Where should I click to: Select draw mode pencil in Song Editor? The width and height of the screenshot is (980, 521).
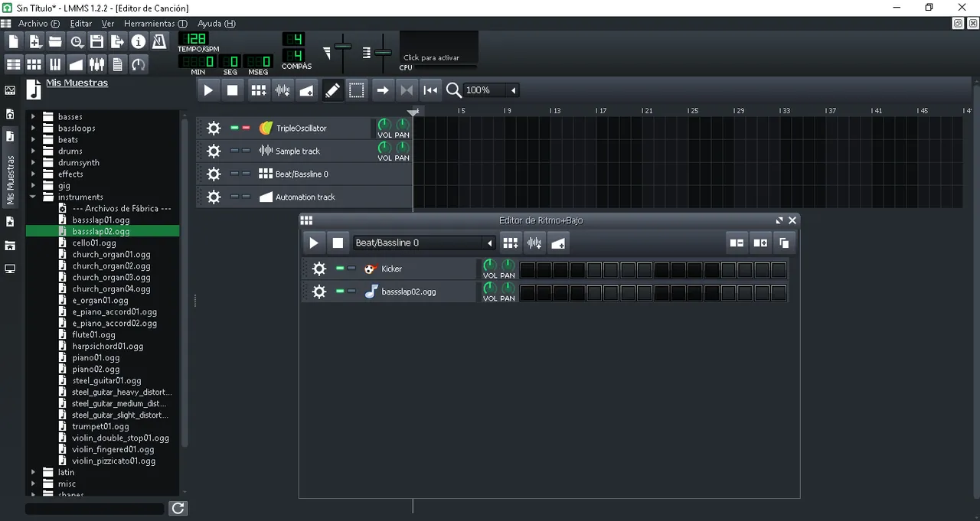[x=332, y=90]
